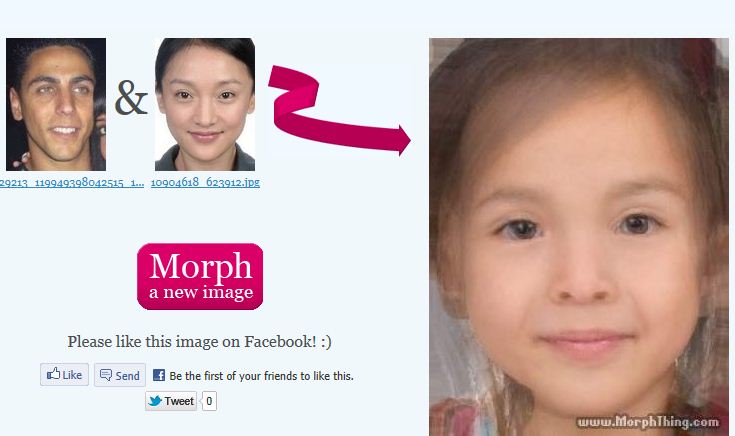This screenshot has width=735, height=436.
Task: Share the result with the Tweet button
Action: pyautogui.click(x=171, y=401)
